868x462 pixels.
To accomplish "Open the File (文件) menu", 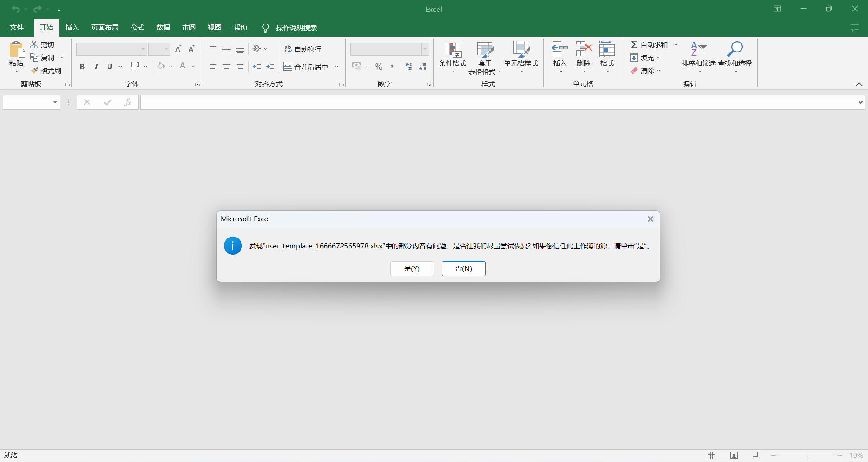I will coord(17,28).
